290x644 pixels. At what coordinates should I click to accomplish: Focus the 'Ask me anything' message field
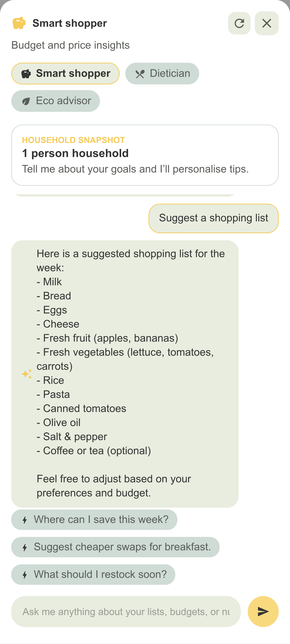126,611
